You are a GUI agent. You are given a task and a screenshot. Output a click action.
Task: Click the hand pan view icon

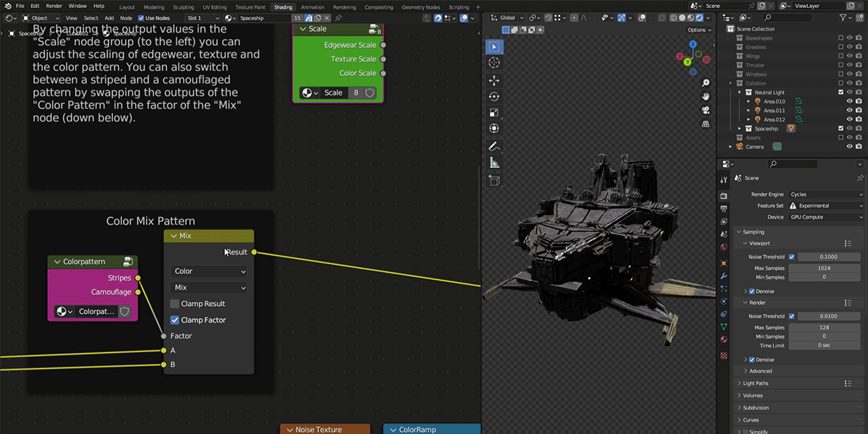(705, 96)
